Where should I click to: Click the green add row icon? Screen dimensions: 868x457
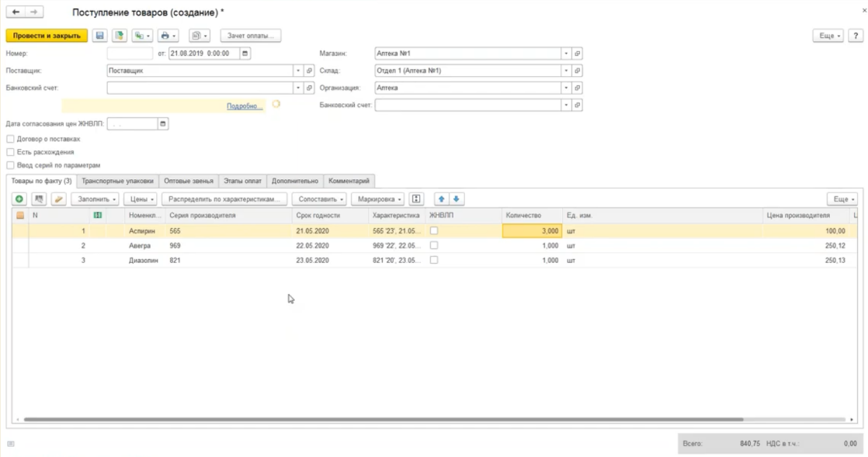[19, 199]
